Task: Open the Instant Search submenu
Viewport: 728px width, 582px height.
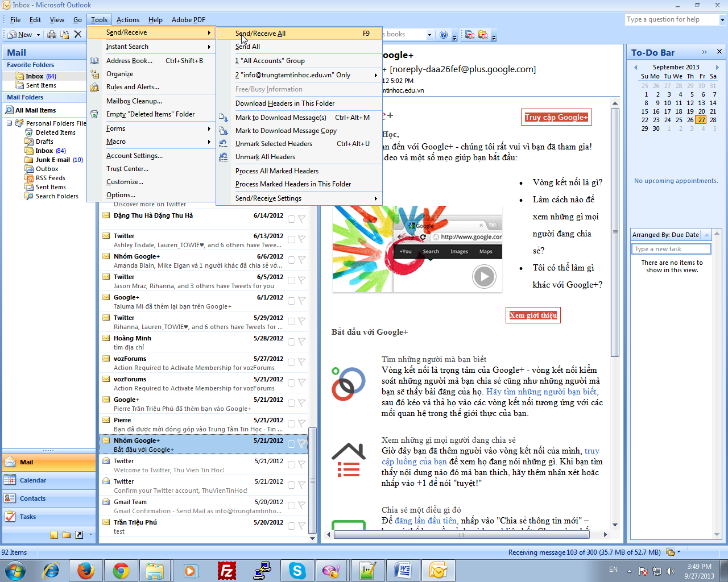Action: pyautogui.click(x=151, y=47)
